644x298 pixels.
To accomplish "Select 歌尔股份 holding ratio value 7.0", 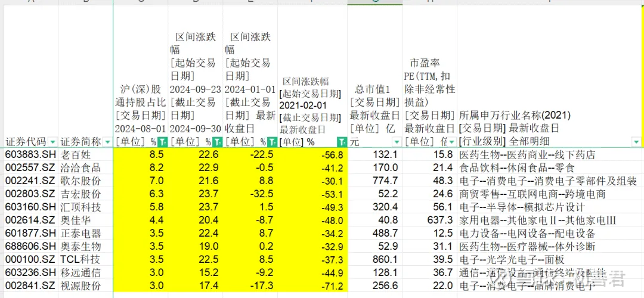I will pyautogui.click(x=157, y=181).
